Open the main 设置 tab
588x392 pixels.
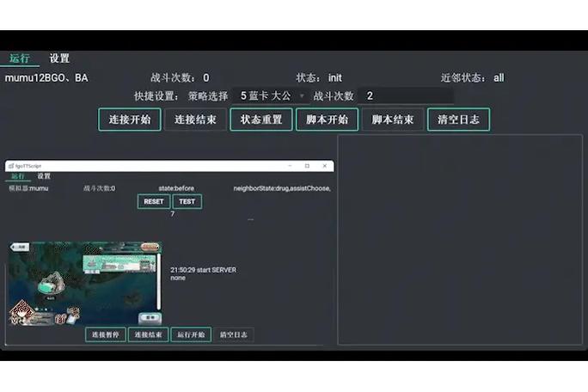click(x=59, y=58)
